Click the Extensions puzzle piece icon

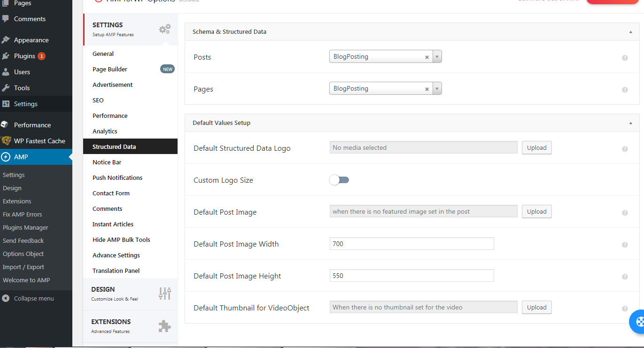click(x=164, y=326)
